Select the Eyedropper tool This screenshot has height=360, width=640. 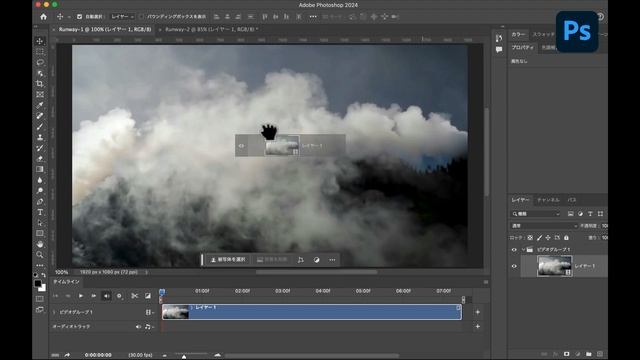click(40, 105)
